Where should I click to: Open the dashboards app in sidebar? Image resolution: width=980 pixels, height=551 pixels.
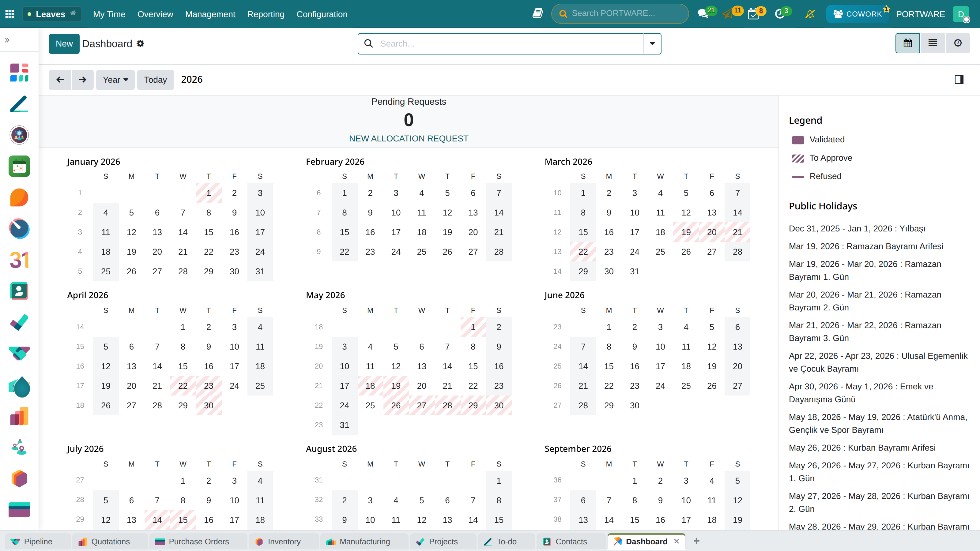19,72
